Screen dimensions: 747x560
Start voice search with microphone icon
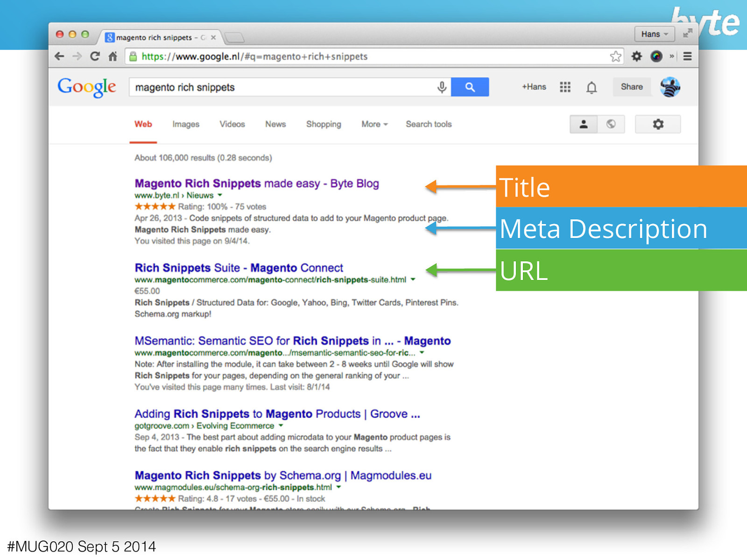tap(442, 87)
